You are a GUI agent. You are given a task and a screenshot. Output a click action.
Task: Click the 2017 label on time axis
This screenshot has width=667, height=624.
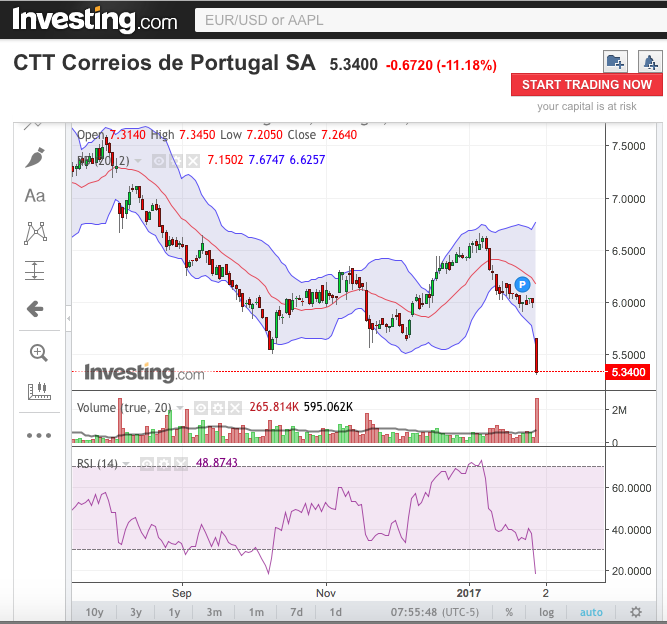[469, 593]
